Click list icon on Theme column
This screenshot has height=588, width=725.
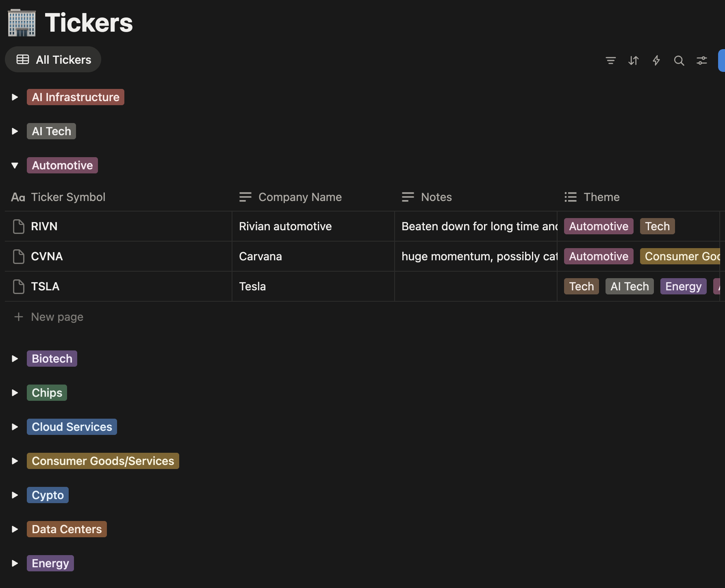pyautogui.click(x=571, y=197)
